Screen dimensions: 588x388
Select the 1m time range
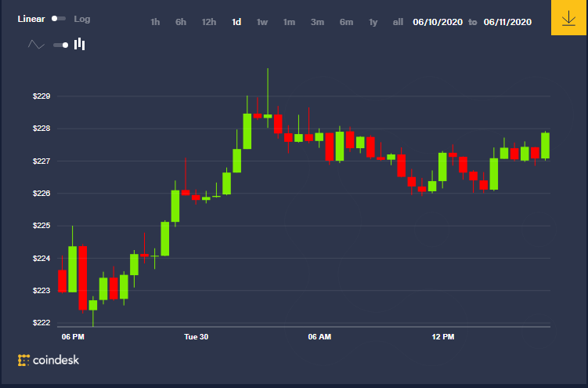289,22
